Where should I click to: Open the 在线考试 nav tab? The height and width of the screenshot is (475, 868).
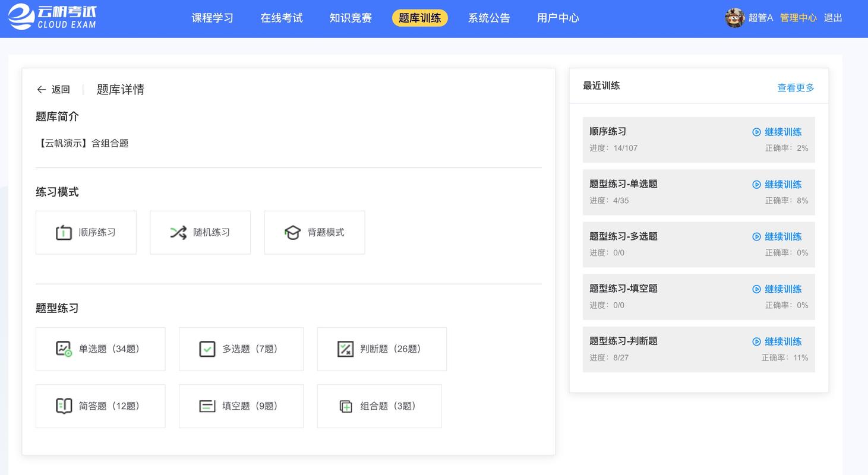point(282,18)
